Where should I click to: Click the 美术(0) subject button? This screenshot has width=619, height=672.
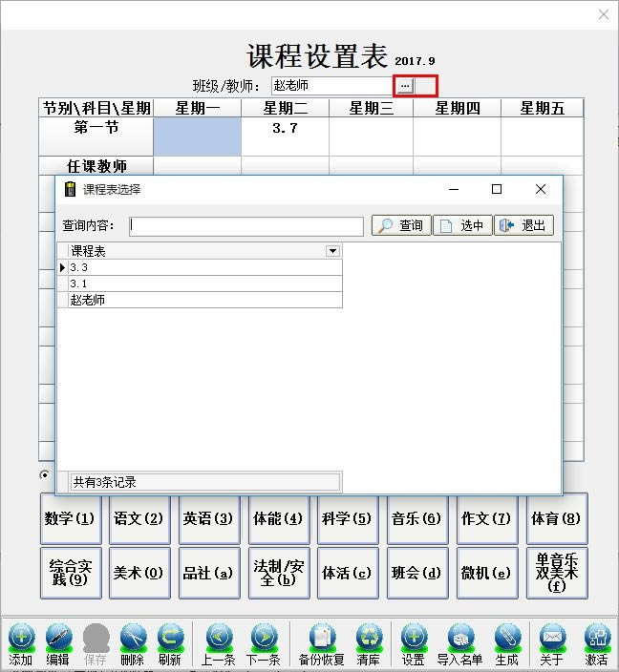(139, 573)
